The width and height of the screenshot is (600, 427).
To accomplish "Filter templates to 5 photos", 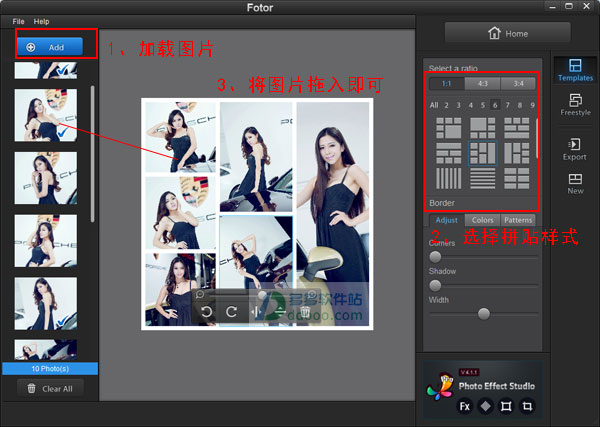I will (483, 105).
